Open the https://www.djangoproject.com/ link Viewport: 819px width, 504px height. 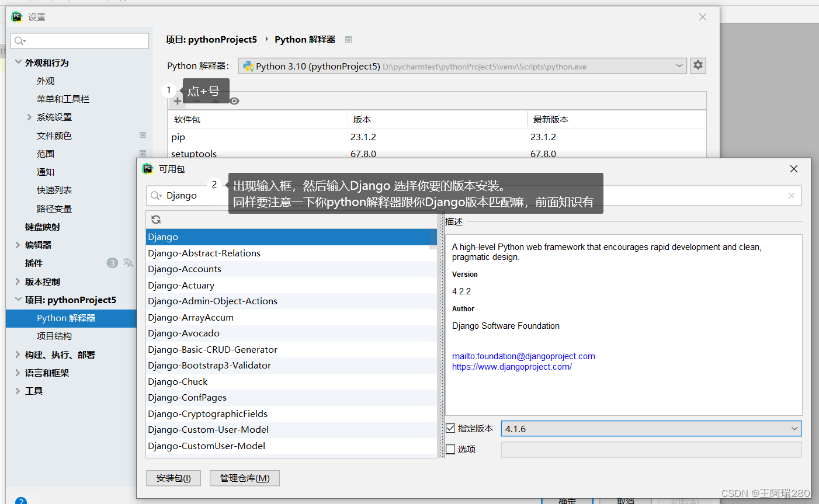[512, 367]
